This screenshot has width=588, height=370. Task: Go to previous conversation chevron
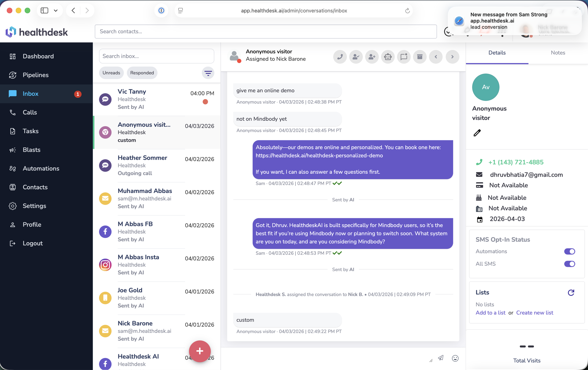click(x=436, y=57)
